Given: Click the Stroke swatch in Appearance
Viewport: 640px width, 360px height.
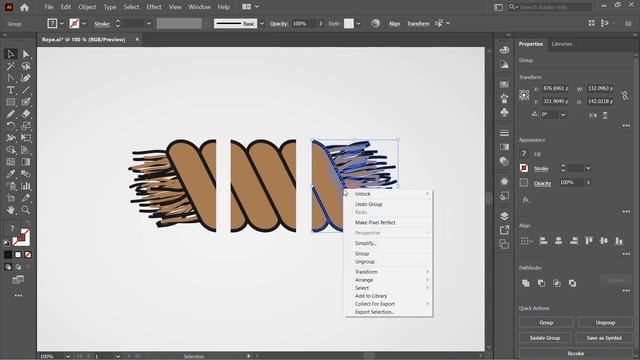Looking at the screenshot, I should tap(524, 168).
